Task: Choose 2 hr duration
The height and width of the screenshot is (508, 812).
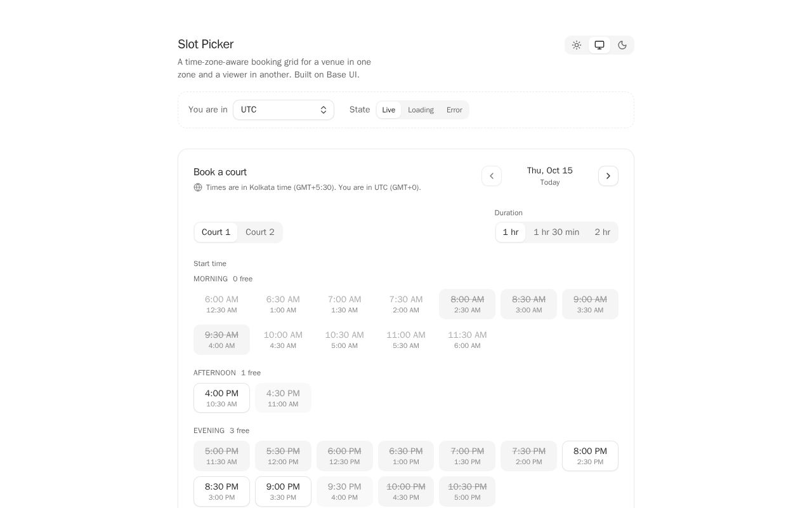Action: 603,232
